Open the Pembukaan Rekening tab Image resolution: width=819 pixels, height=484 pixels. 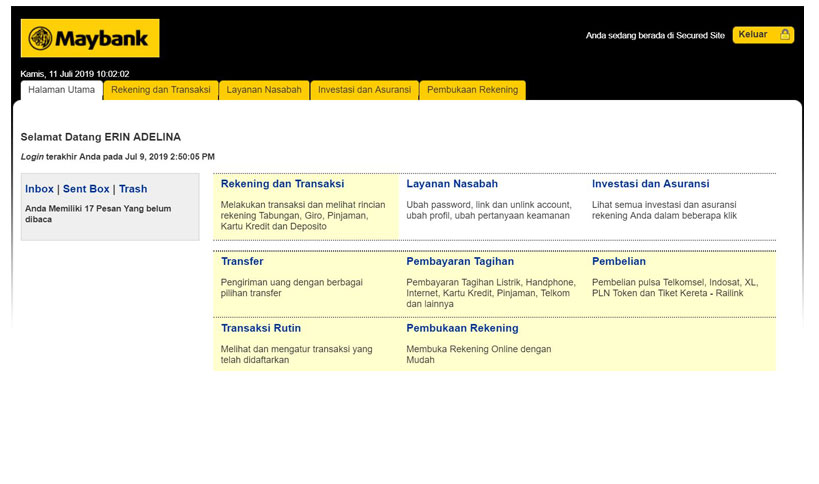point(473,90)
